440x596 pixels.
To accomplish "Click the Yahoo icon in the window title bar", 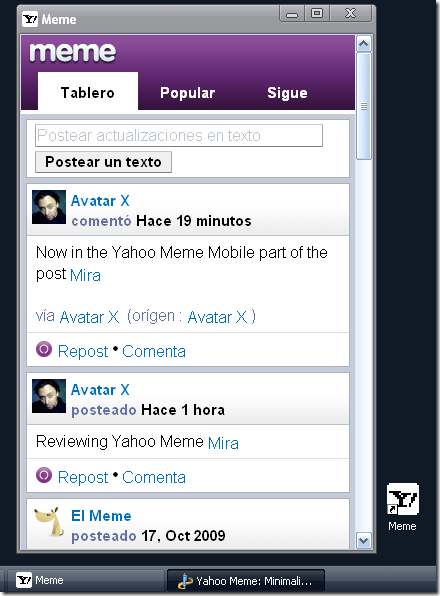I will tap(30, 19).
